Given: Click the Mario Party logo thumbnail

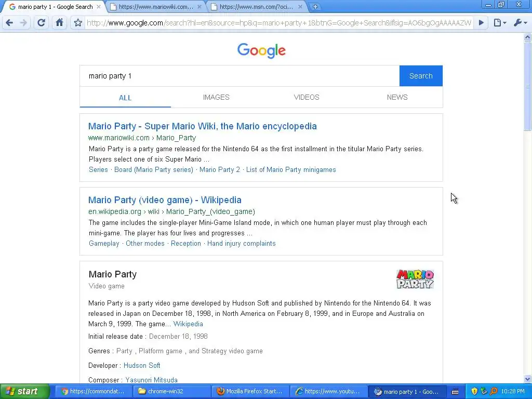Looking at the screenshot, I should pyautogui.click(x=415, y=279).
